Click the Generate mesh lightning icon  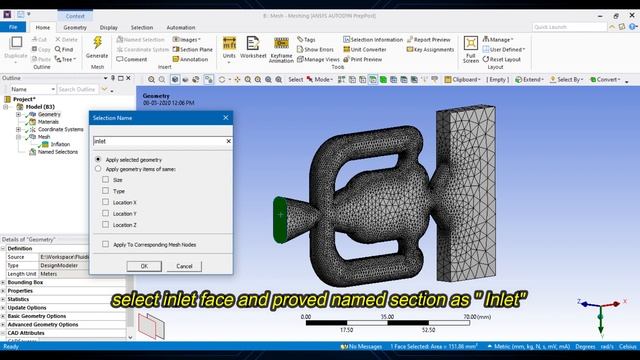97,42
